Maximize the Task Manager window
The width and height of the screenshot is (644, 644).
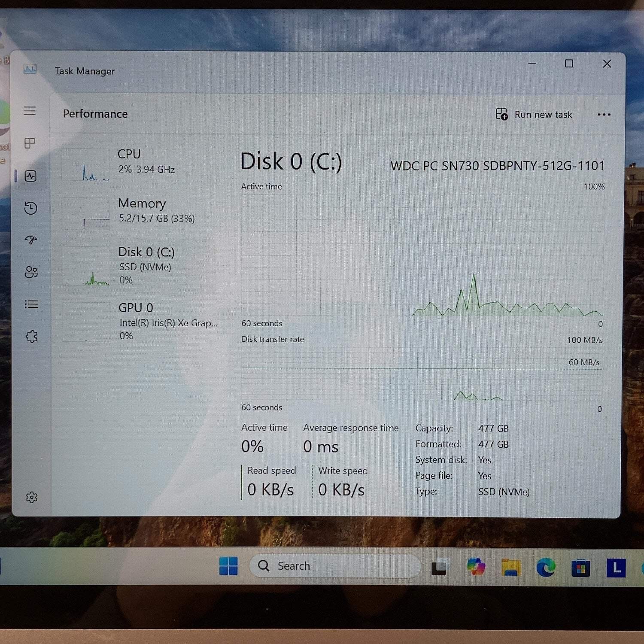(569, 64)
